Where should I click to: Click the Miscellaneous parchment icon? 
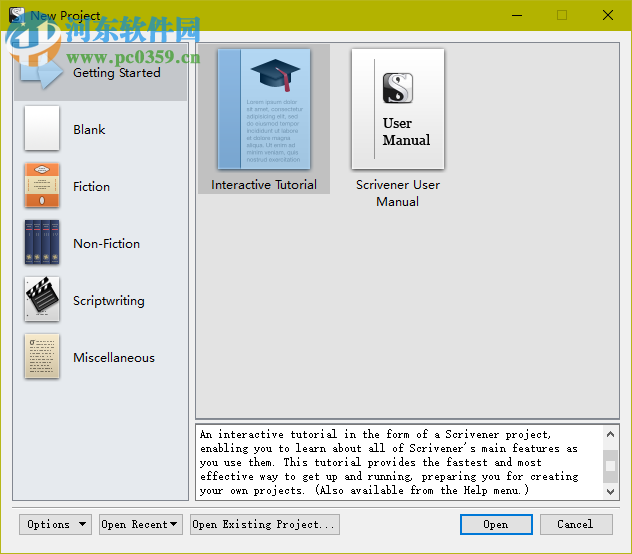42,356
